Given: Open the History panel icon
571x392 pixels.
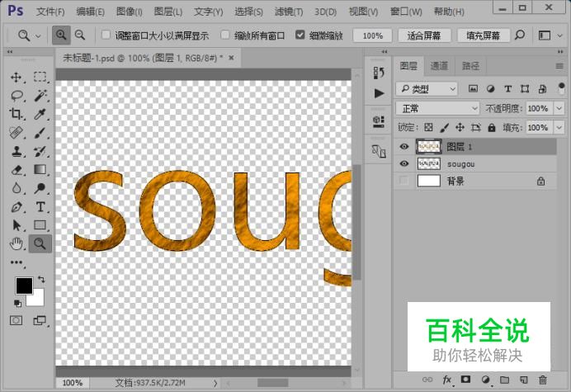Looking at the screenshot, I should (379, 73).
